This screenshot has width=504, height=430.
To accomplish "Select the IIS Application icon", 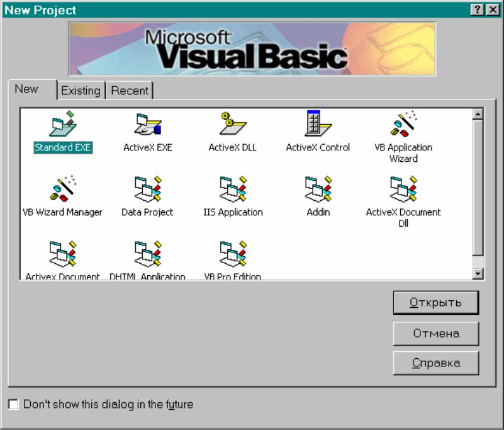I will (x=233, y=189).
